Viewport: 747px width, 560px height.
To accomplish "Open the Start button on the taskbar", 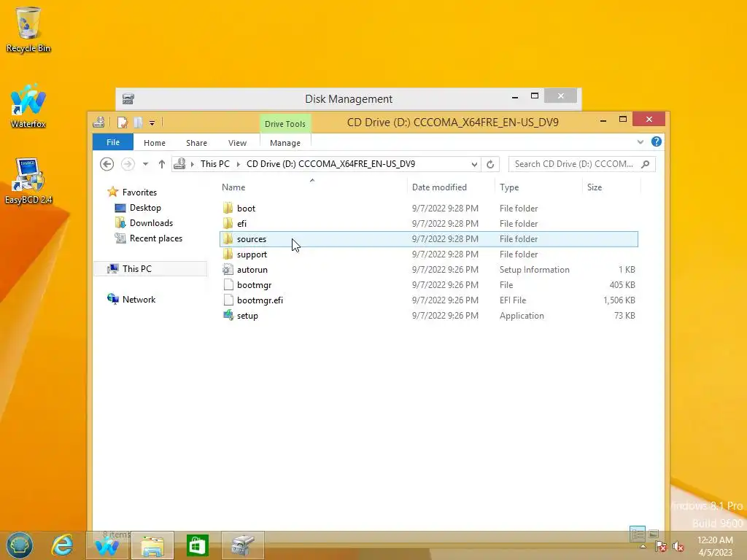I will pos(20,545).
